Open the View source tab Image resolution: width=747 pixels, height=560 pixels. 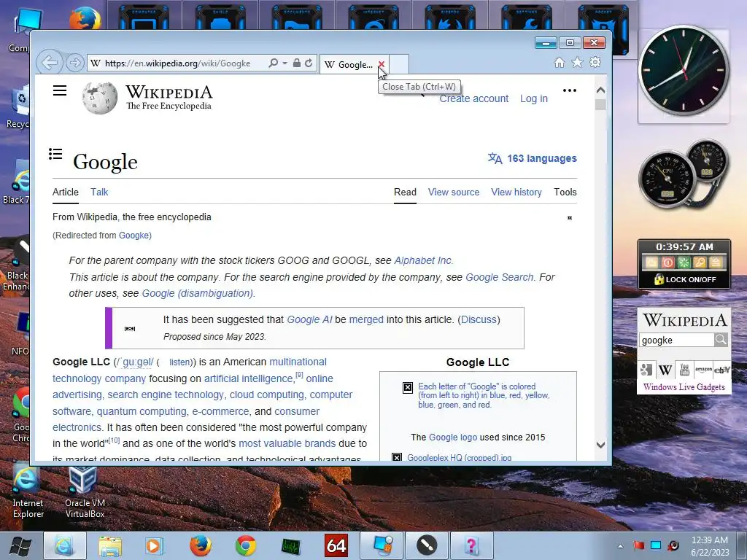(454, 192)
